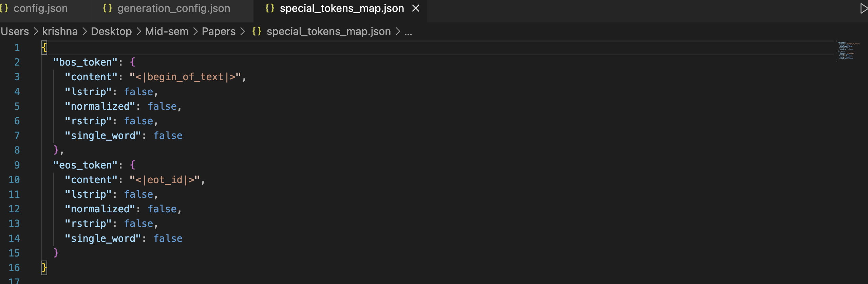Screen dimensions: 868x284
Task: Select the special_tokens_map.json tab title
Action: [341, 8]
